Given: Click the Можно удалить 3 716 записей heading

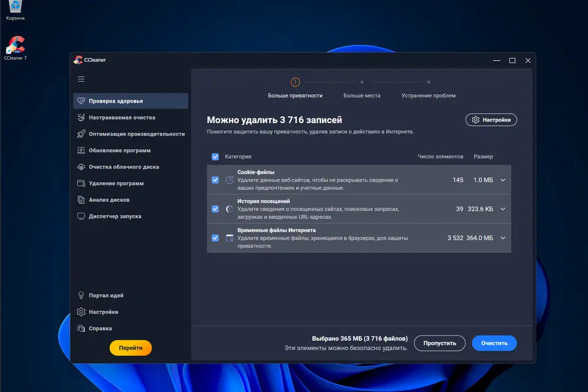Looking at the screenshot, I should point(275,120).
